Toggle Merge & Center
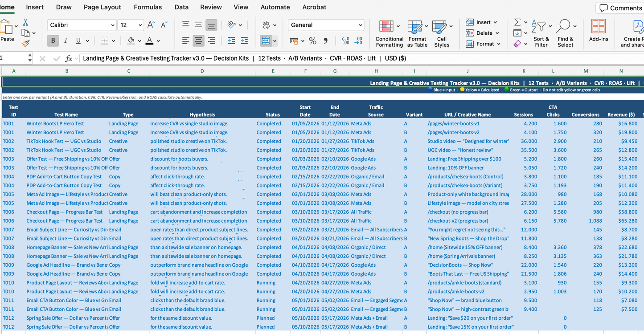The width and height of the screenshot is (644, 334). [266, 41]
